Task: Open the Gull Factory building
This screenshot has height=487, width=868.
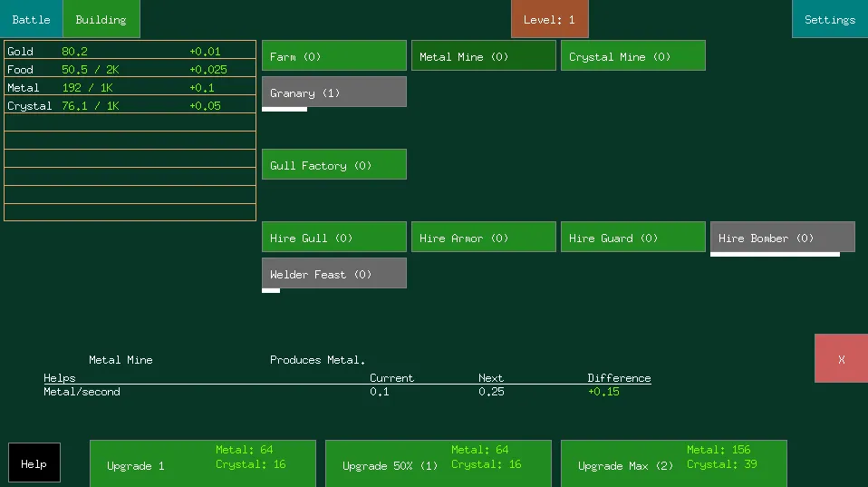Action: tap(333, 165)
